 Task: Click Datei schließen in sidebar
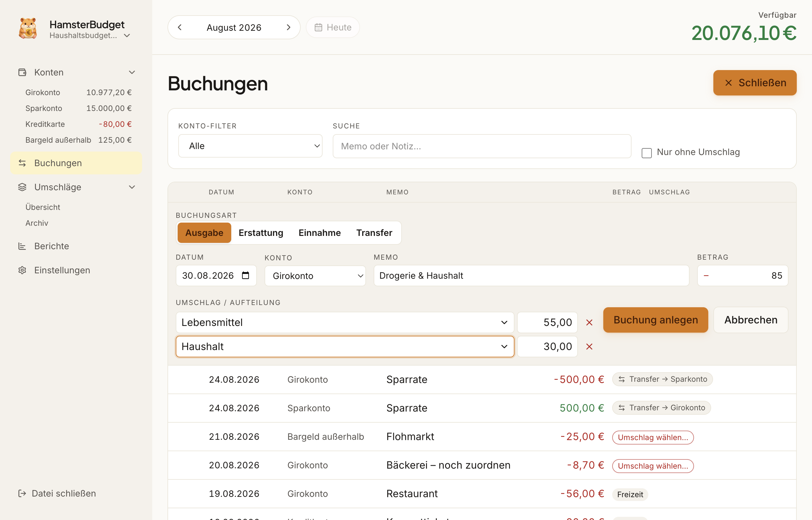(x=57, y=493)
